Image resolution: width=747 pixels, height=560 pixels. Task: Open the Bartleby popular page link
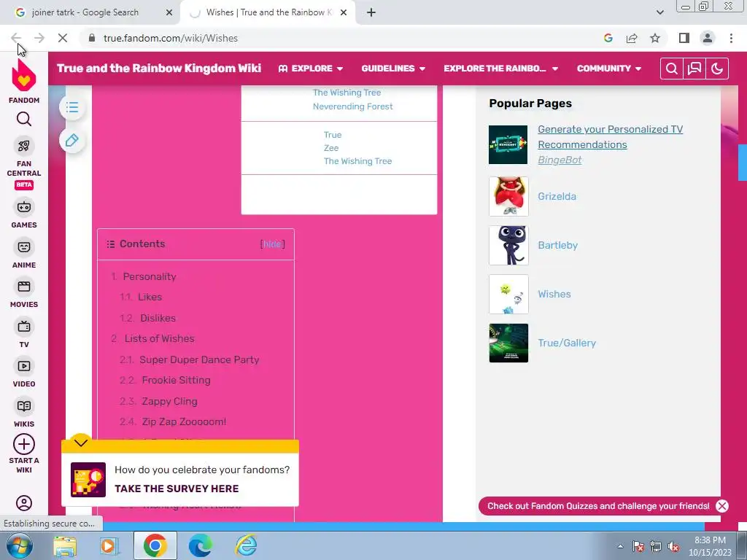[557, 245]
